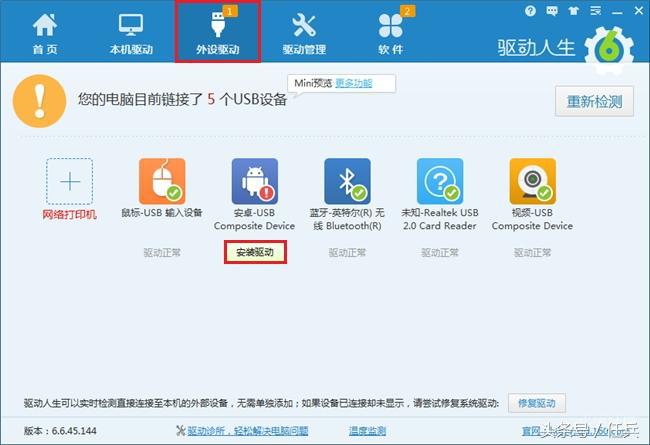
Task: Add a 网络打印机 via plus box
Action: (x=69, y=181)
